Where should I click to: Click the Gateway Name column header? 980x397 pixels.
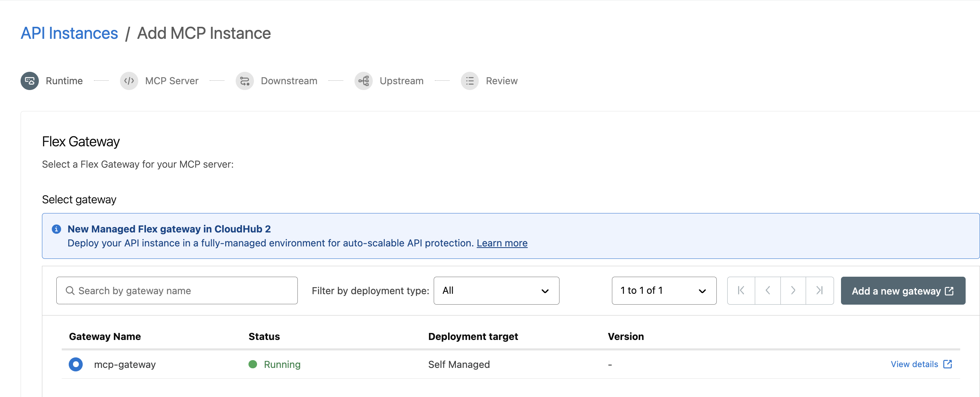[105, 336]
